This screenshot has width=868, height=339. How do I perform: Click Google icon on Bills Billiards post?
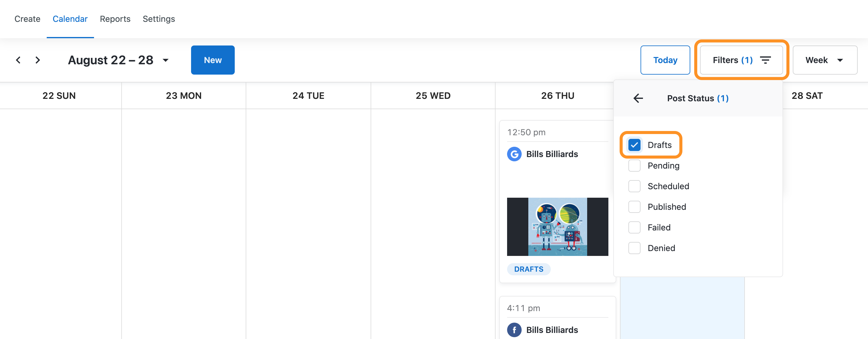tap(514, 154)
